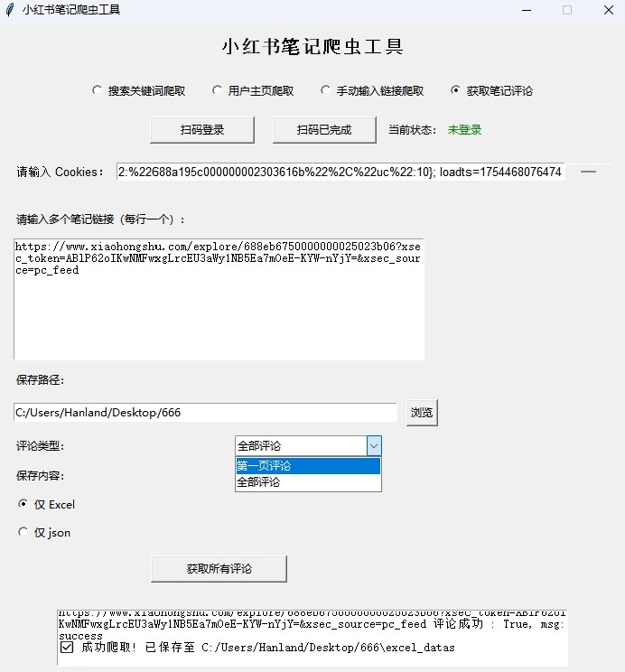The width and height of the screenshot is (625, 672).
Task: Click the 扫码已完成 button
Action: pyautogui.click(x=324, y=130)
